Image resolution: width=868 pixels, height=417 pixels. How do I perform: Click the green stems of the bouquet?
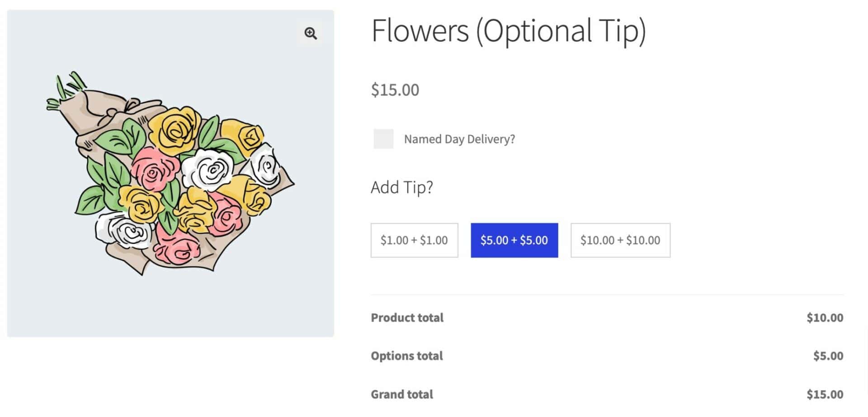[66, 91]
